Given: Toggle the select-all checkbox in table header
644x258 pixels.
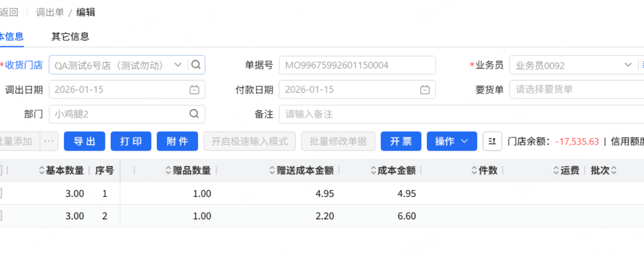Looking at the screenshot, I should pyautogui.click(x=0, y=170).
